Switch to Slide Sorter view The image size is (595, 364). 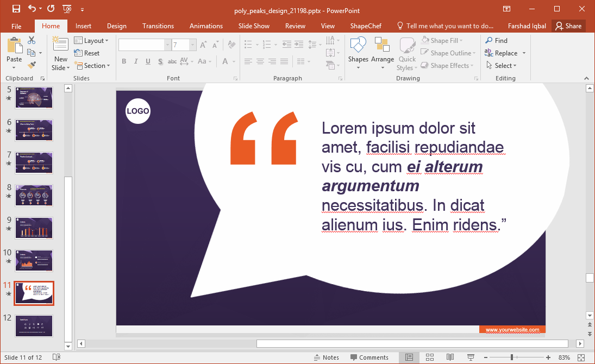429,357
